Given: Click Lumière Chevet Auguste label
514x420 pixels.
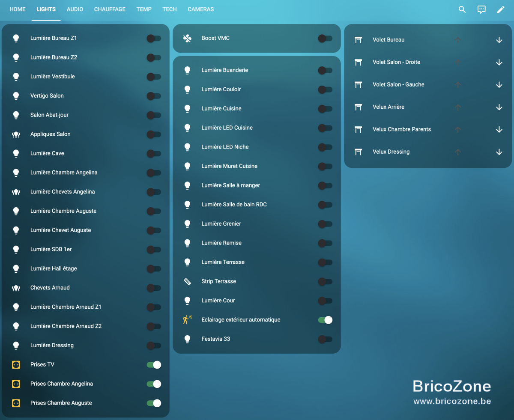Looking at the screenshot, I should [x=61, y=230].
